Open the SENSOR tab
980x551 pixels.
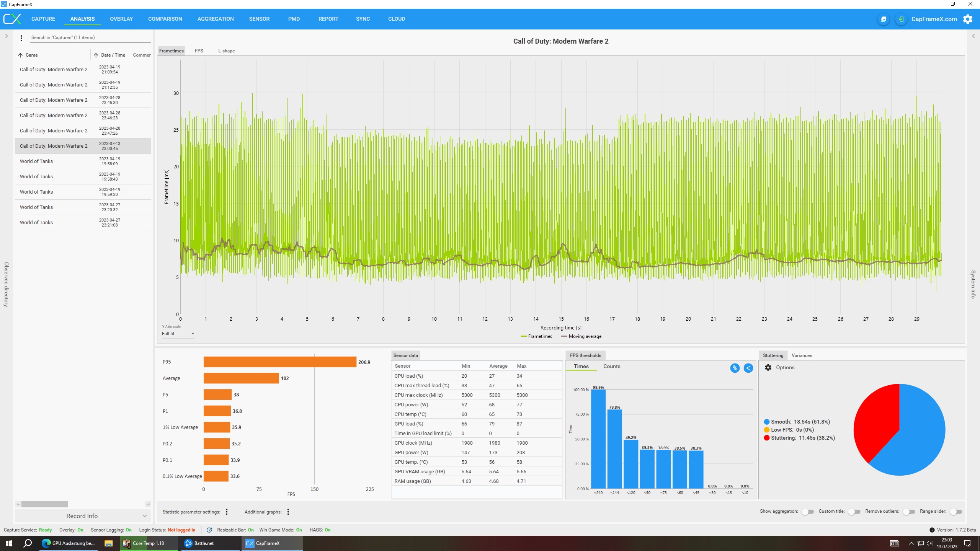pyautogui.click(x=259, y=19)
